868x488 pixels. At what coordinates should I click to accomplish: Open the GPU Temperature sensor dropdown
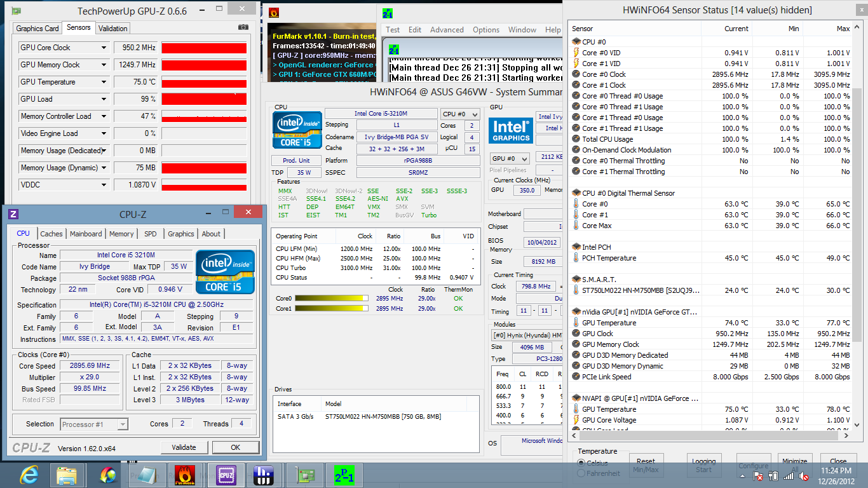coord(104,82)
